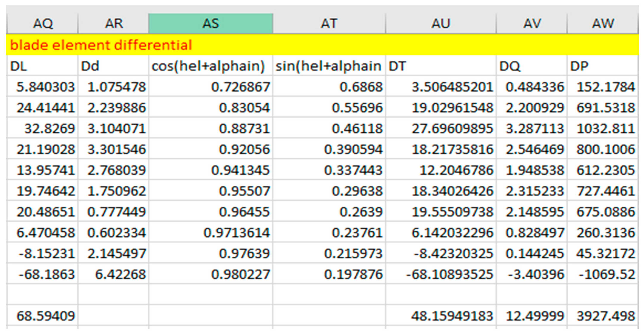Select the DQ label cell
The width and height of the screenshot is (644, 335).
532,66
